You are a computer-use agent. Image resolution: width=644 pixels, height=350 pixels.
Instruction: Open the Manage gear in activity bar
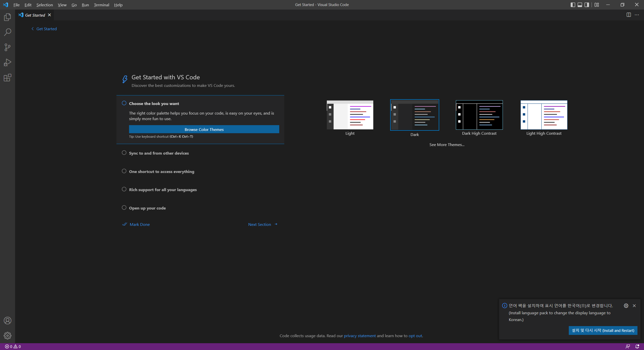pyautogui.click(x=8, y=335)
